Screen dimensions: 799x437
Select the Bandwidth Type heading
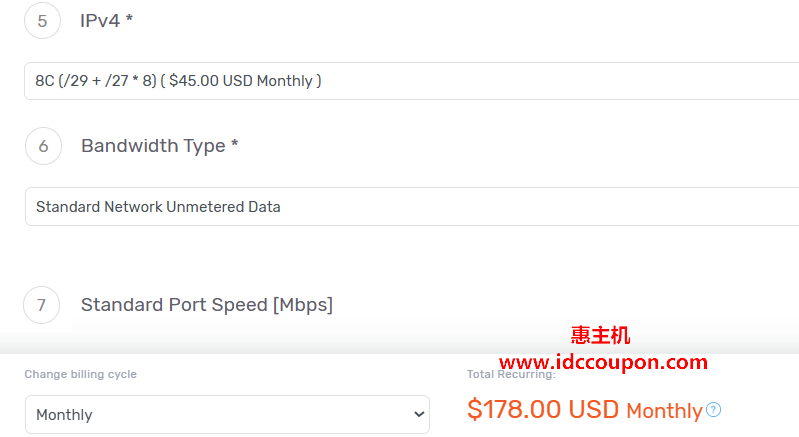(x=153, y=146)
